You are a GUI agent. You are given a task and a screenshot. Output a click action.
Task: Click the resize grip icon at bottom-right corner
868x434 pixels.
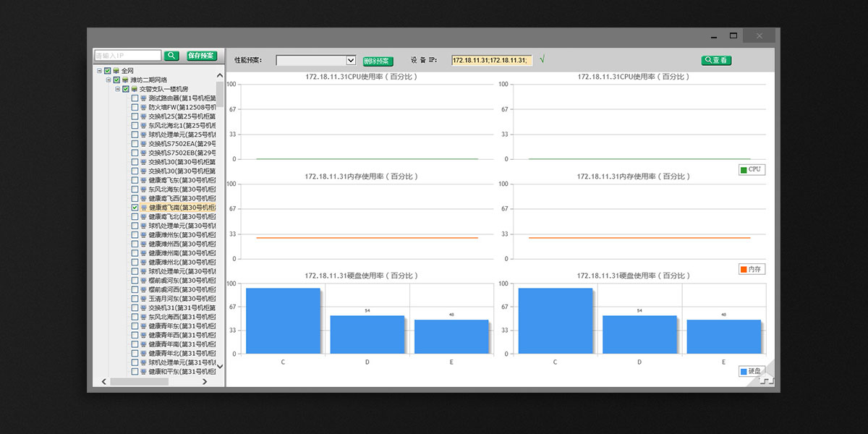767,378
